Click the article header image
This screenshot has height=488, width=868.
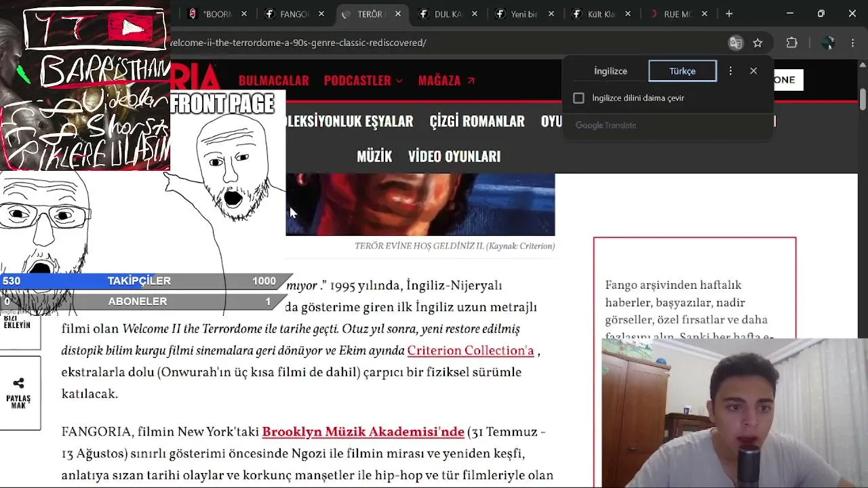pyautogui.click(x=420, y=205)
